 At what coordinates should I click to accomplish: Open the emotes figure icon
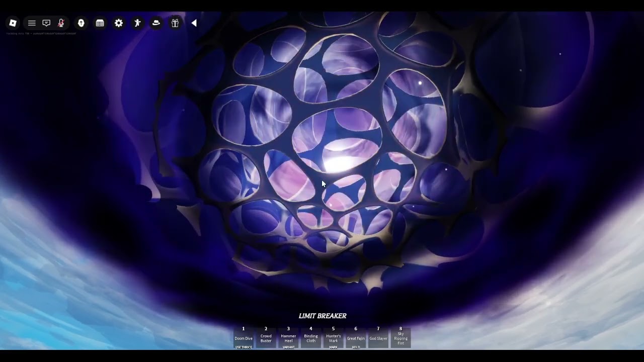click(137, 23)
